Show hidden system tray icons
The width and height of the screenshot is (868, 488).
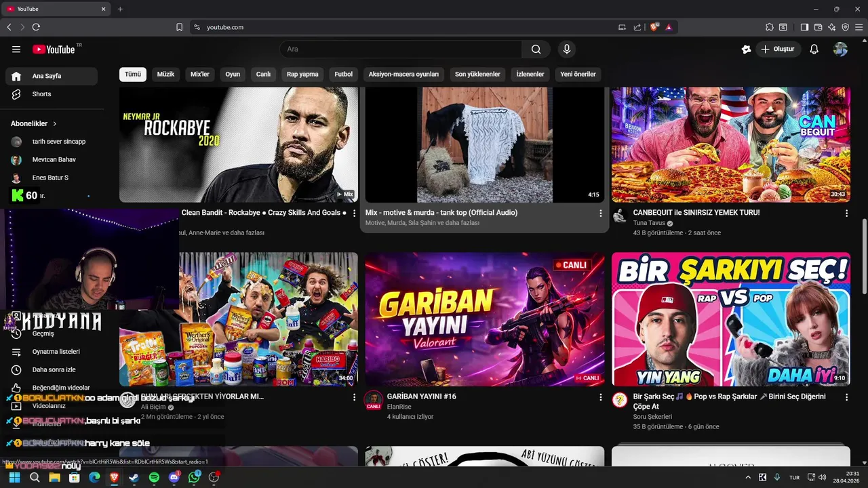coord(748,477)
